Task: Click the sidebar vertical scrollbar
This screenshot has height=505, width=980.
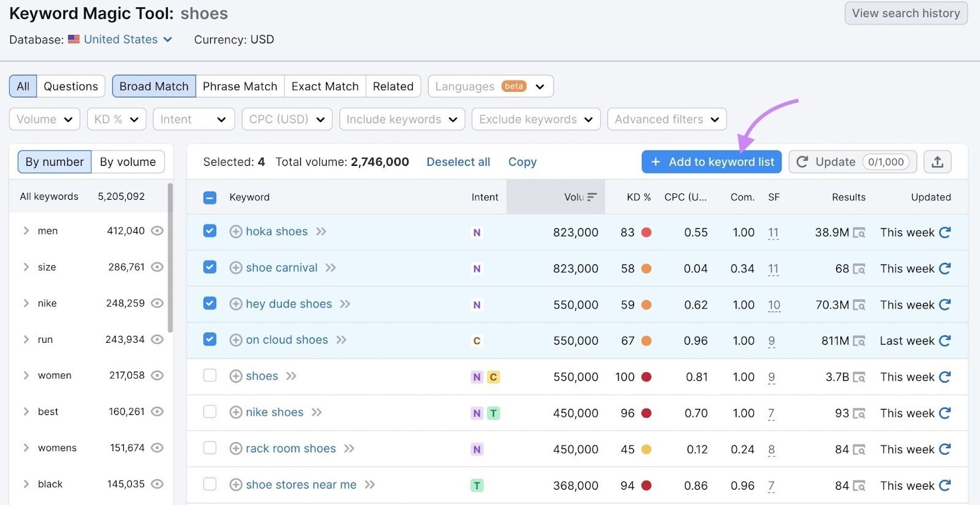Action: coord(170,257)
